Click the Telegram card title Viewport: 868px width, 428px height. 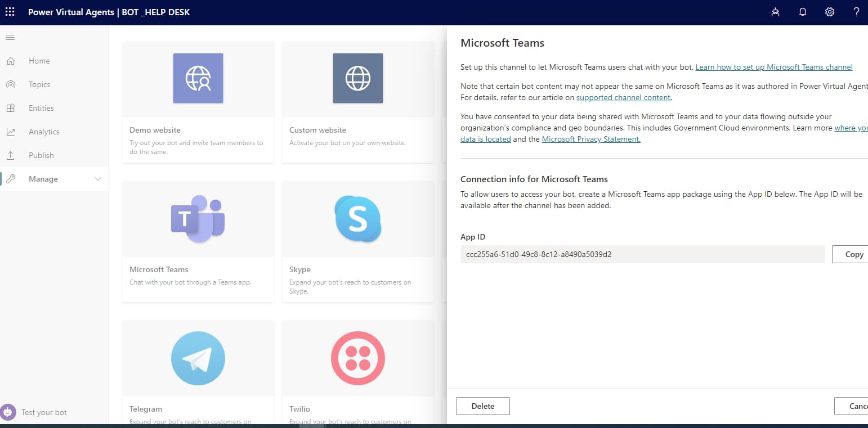pyautogui.click(x=146, y=409)
